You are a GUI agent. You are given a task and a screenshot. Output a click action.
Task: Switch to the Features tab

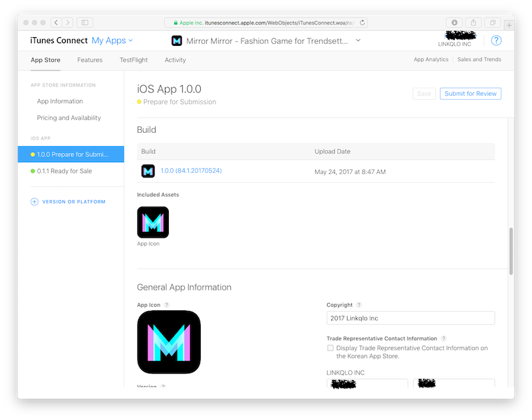(90, 60)
